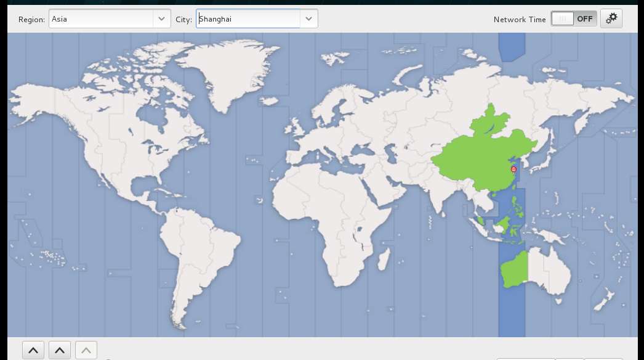Toggle the Network Time switch

(x=574, y=19)
